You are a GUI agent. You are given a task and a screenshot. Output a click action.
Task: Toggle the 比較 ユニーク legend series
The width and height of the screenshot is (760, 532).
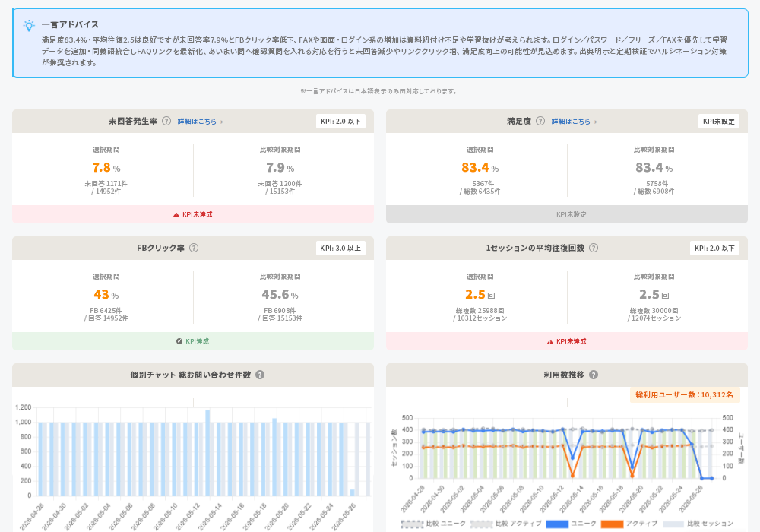click(x=433, y=524)
